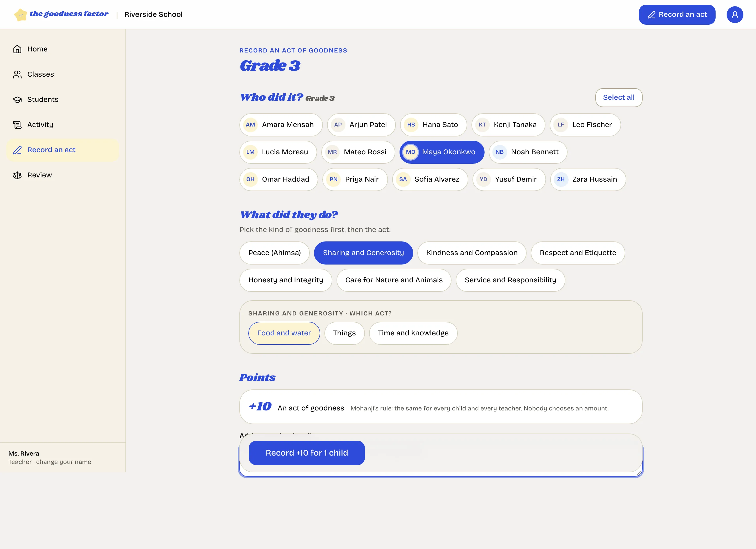Toggle student Priya Nair

point(355,179)
